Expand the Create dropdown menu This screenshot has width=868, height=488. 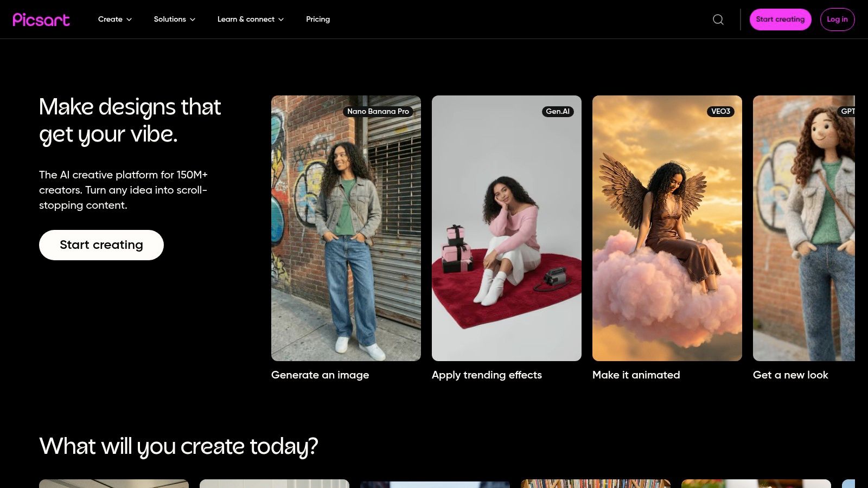point(115,20)
